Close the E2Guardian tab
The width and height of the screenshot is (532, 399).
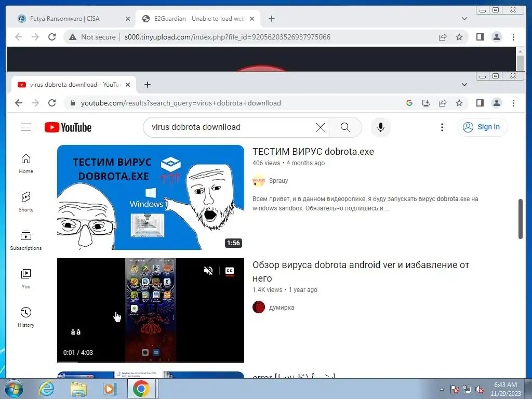click(252, 19)
